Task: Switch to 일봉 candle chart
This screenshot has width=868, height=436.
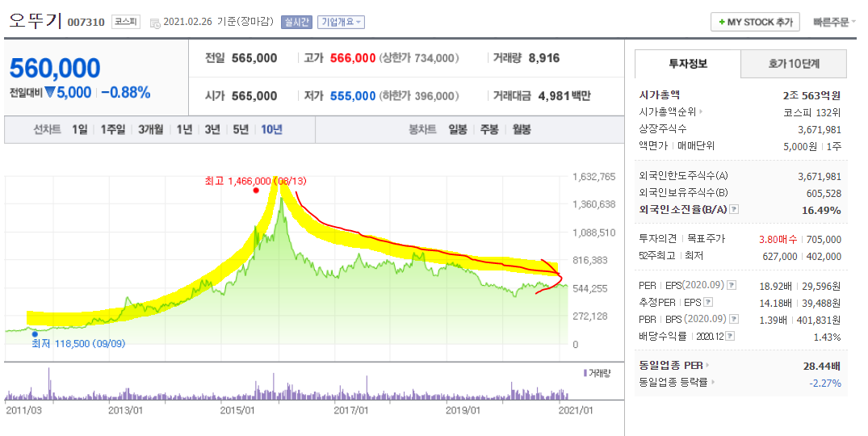Action: tap(458, 129)
